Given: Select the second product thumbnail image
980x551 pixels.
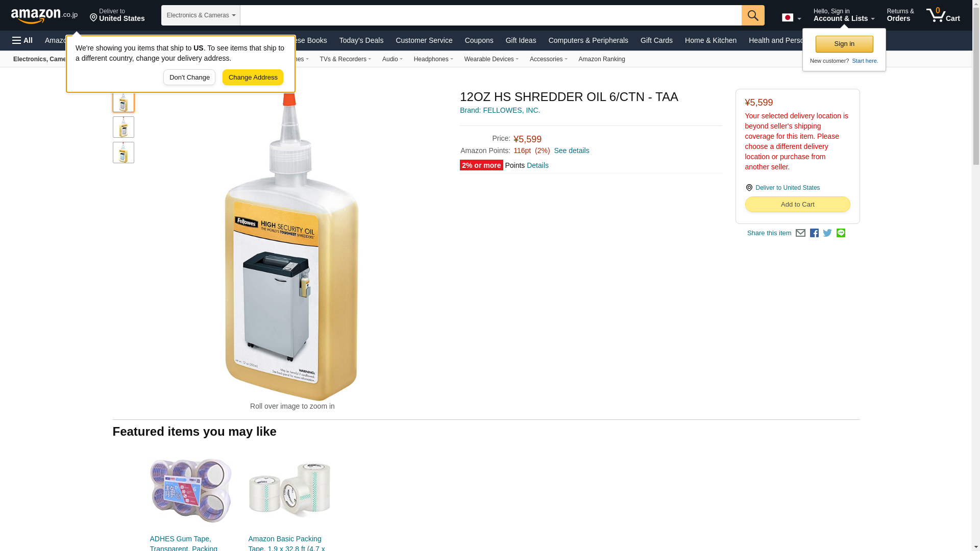Looking at the screenshot, I should click(124, 127).
